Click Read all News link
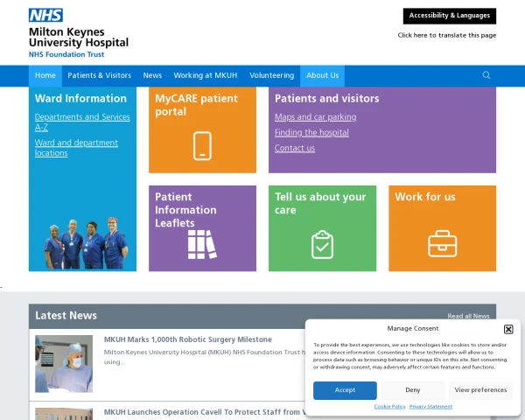Screen dimensions: 525x420 point(468,316)
